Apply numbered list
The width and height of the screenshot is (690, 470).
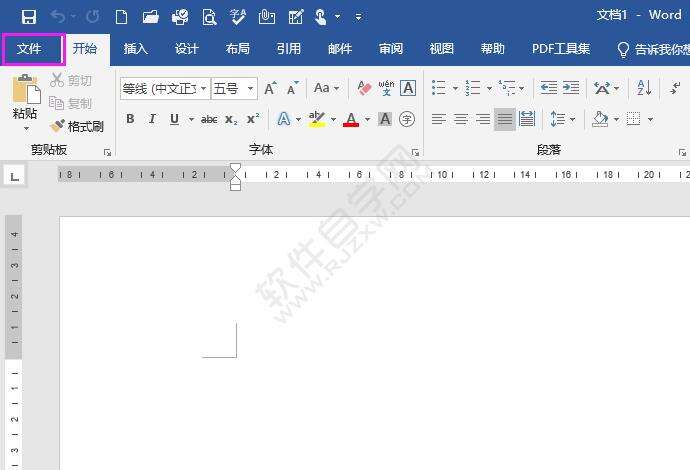473,88
